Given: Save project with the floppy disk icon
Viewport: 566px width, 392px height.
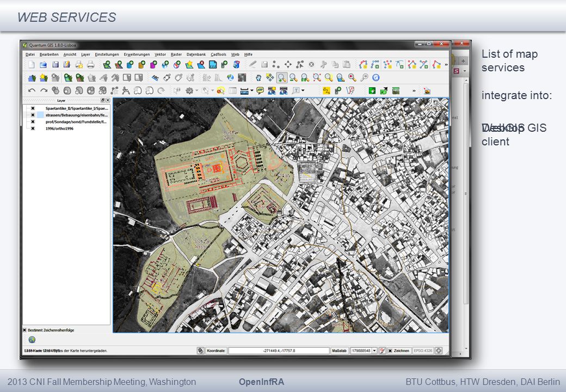Looking at the screenshot, I should pos(55,65).
